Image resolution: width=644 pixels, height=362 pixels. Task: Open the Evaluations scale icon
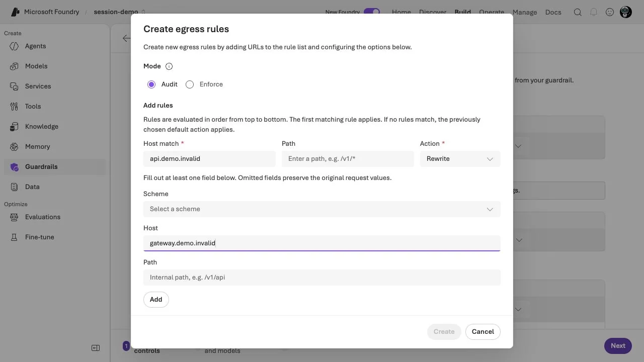(x=15, y=217)
